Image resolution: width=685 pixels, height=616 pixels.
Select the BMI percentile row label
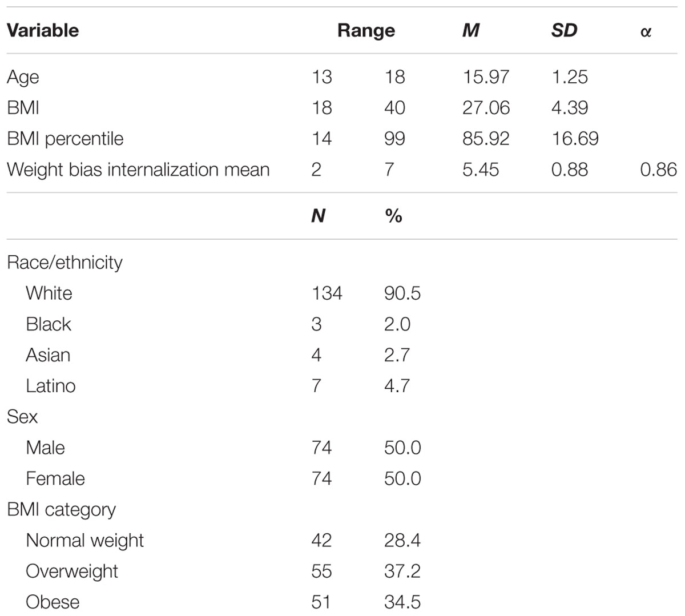pyautogui.click(x=65, y=139)
